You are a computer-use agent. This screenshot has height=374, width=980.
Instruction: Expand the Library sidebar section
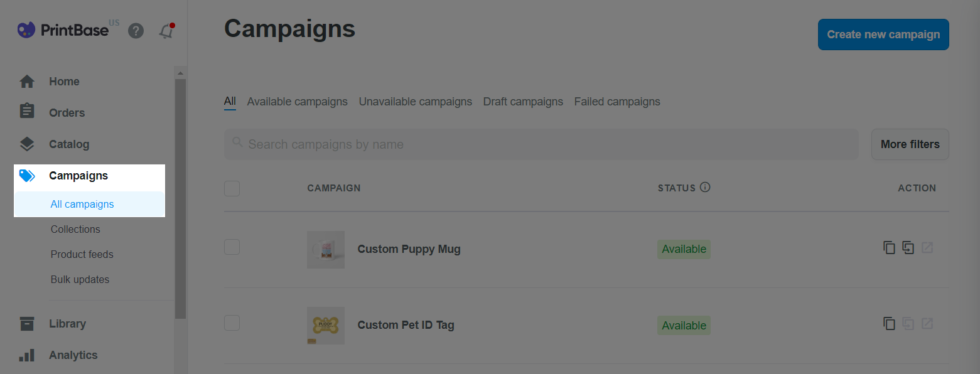pyautogui.click(x=67, y=324)
